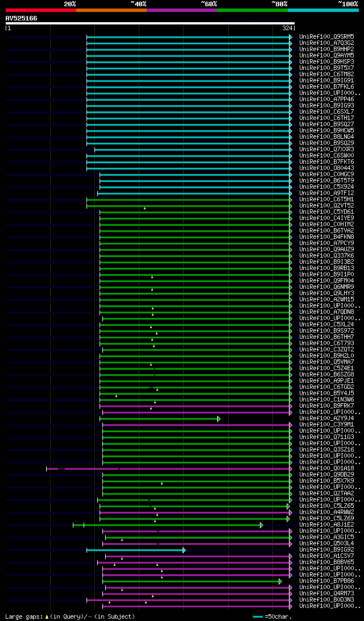The height and width of the screenshot is (621, 364).
Task: Click the long purple alignment bar for Q01A18
Action: [168, 469]
